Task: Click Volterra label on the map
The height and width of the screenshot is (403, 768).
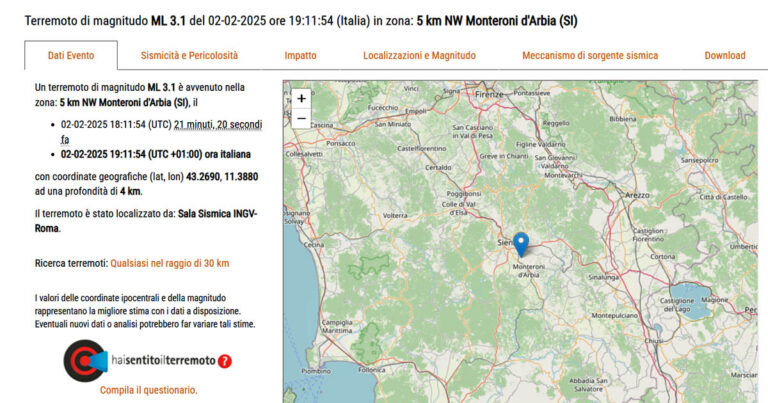Action: (x=397, y=215)
